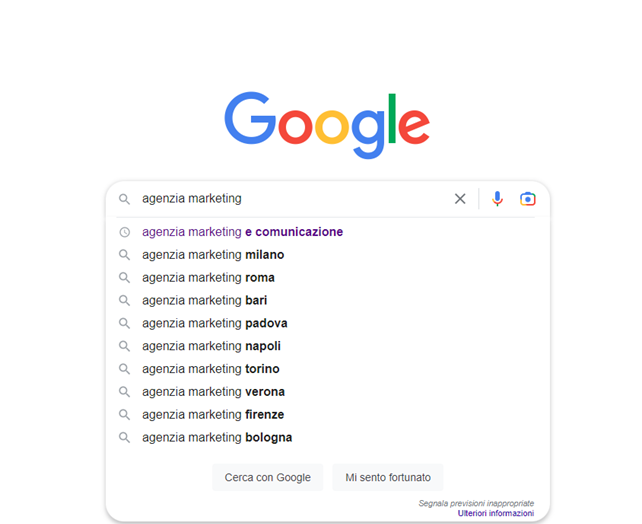Clear the search text with the X icon
This screenshot has width=642, height=524.
click(460, 199)
